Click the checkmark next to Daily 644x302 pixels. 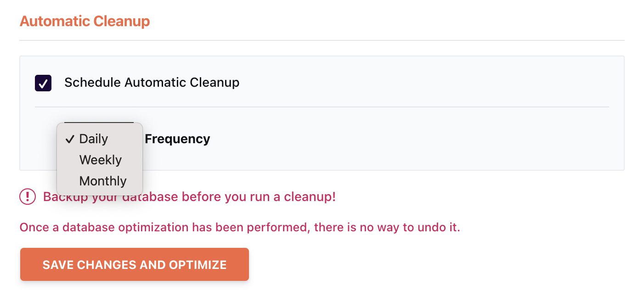70,139
